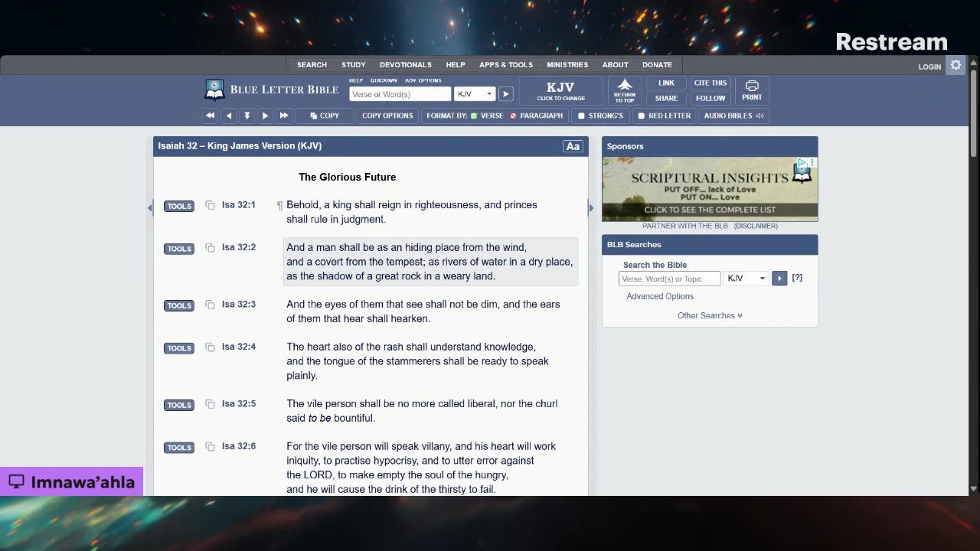Click the Print icon
This screenshot has height=551, width=980.
[752, 90]
